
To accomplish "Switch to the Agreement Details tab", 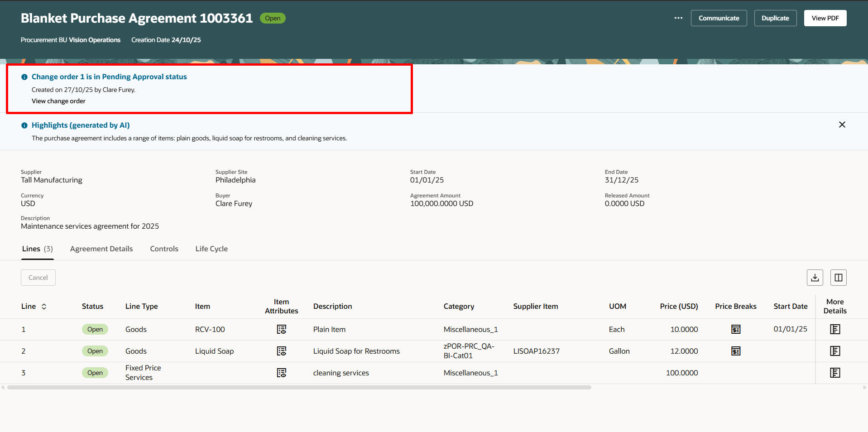I will tap(101, 249).
